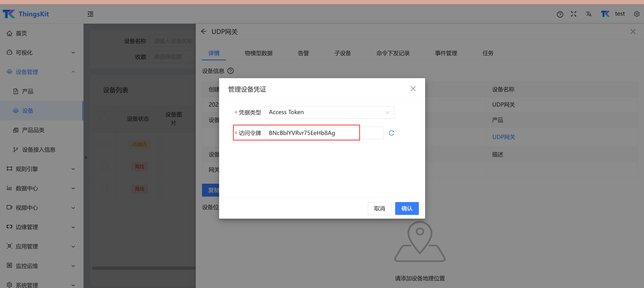The width and height of the screenshot is (644, 288).
Task: Click the 确认 button in dialog
Action: (407, 208)
